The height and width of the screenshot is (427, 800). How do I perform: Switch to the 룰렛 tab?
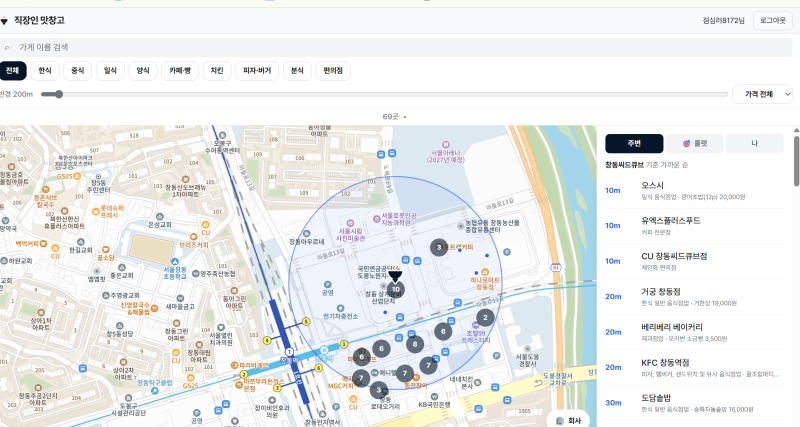pyautogui.click(x=694, y=144)
